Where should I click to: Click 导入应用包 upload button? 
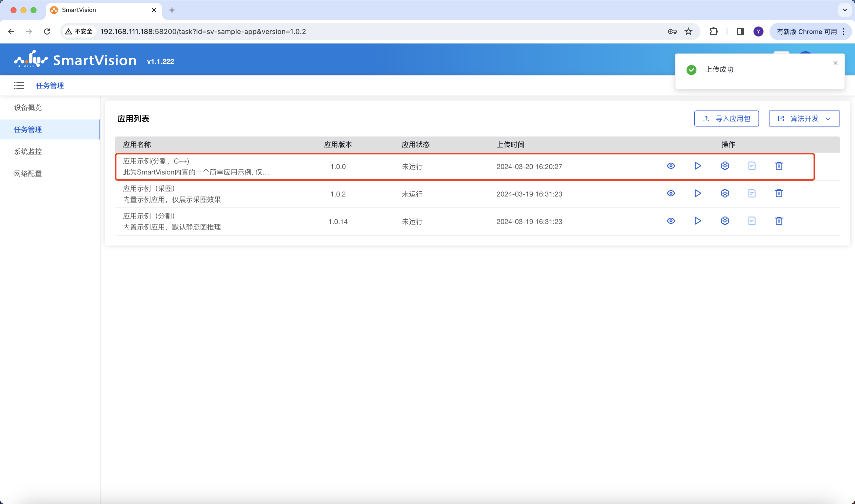[x=726, y=118]
